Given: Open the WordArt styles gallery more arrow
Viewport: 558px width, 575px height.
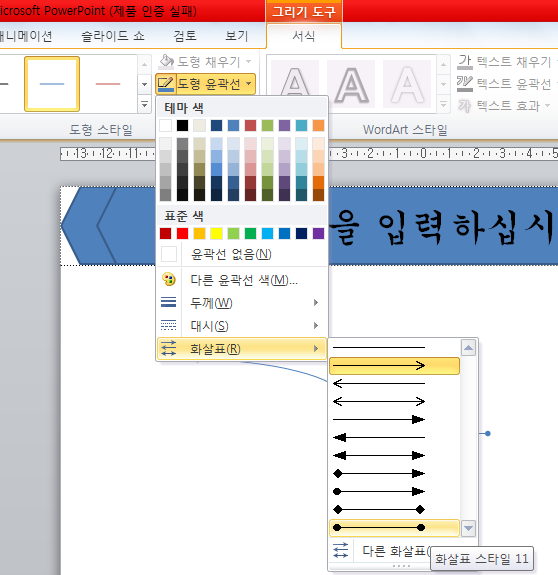Looking at the screenshot, I should coord(443,105).
